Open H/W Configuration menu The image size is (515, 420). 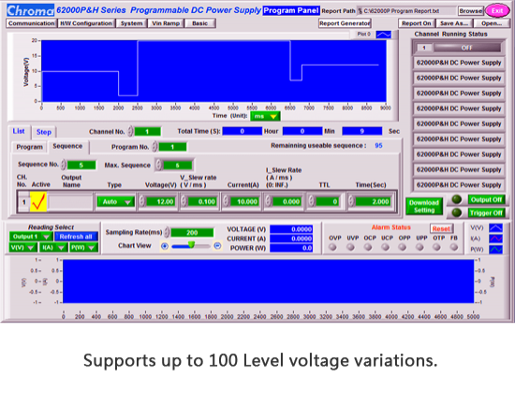86,23
